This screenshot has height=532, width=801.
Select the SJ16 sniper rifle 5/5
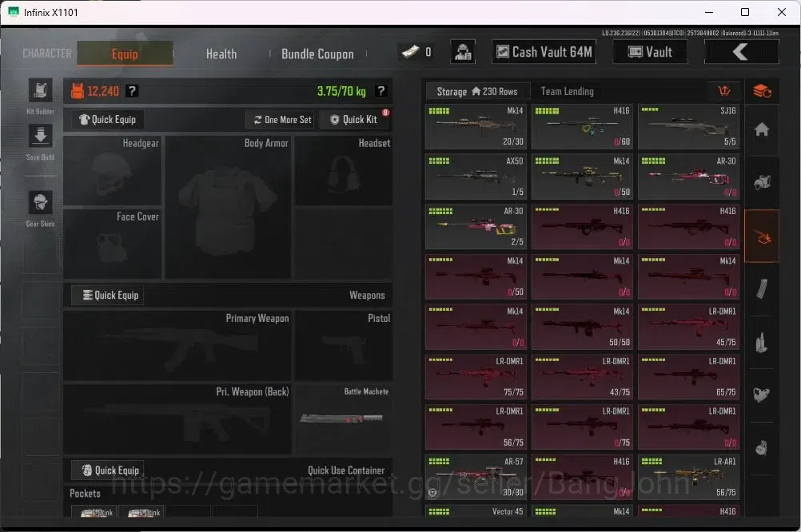click(688, 127)
